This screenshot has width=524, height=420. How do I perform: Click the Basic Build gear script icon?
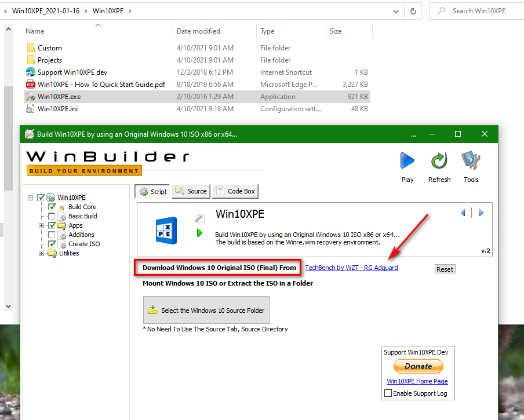62,216
